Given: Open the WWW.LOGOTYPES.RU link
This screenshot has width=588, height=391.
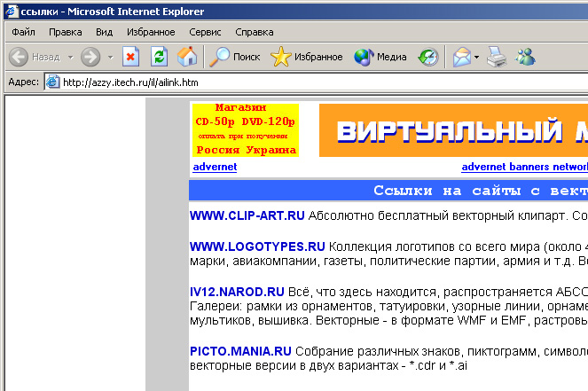Looking at the screenshot, I should (x=257, y=246).
